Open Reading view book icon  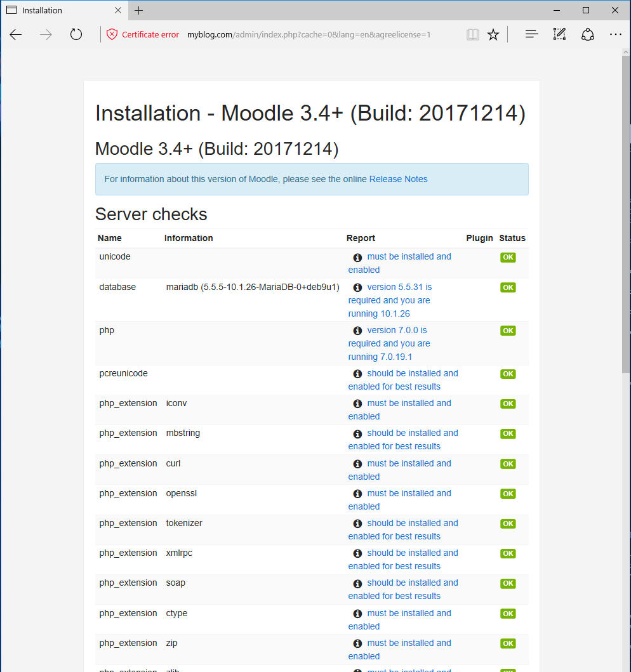pyautogui.click(x=472, y=34)
